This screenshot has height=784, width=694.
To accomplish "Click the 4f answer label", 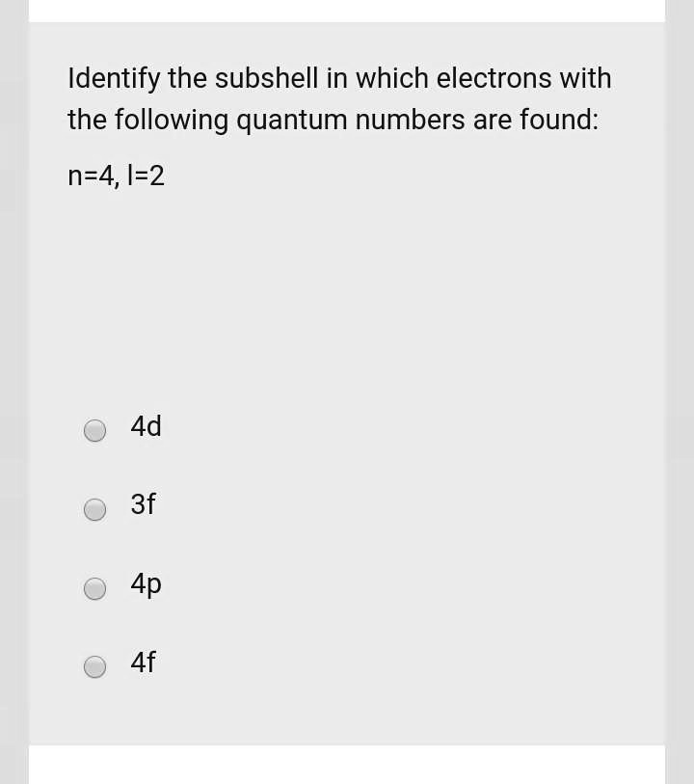I will (143, 663).
